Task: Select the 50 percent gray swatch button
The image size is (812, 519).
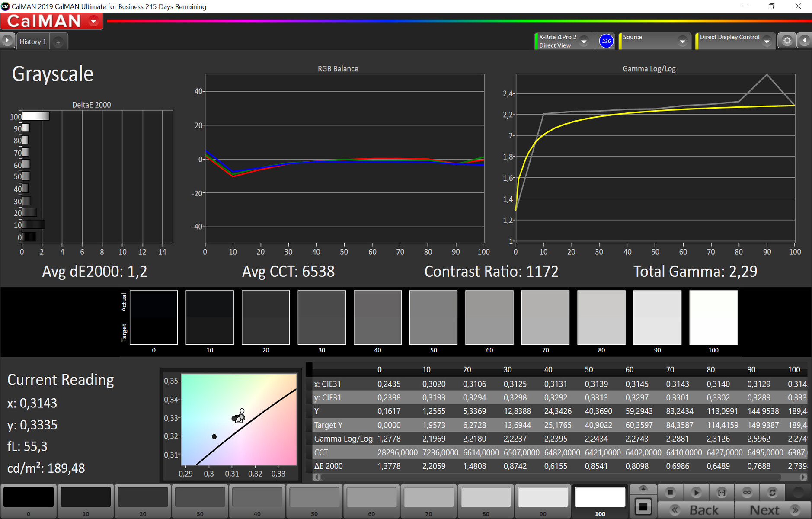Action: pos(314,501)
